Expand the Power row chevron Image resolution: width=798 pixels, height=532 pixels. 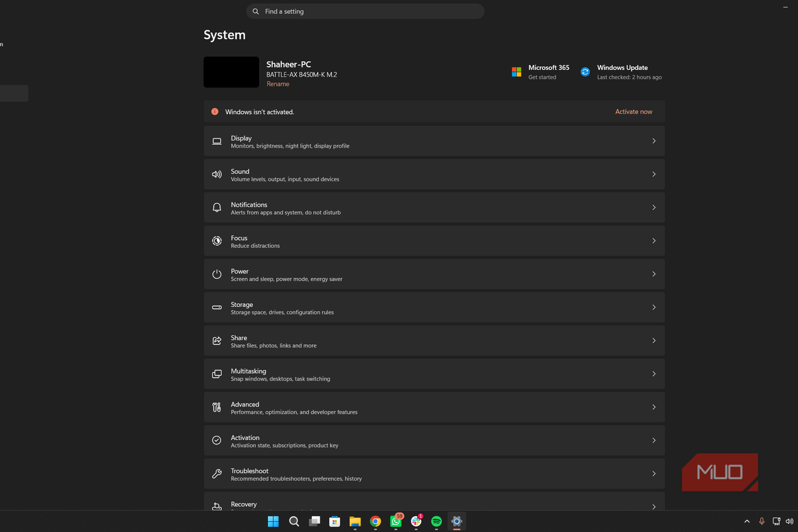click(x=654, y=274)
